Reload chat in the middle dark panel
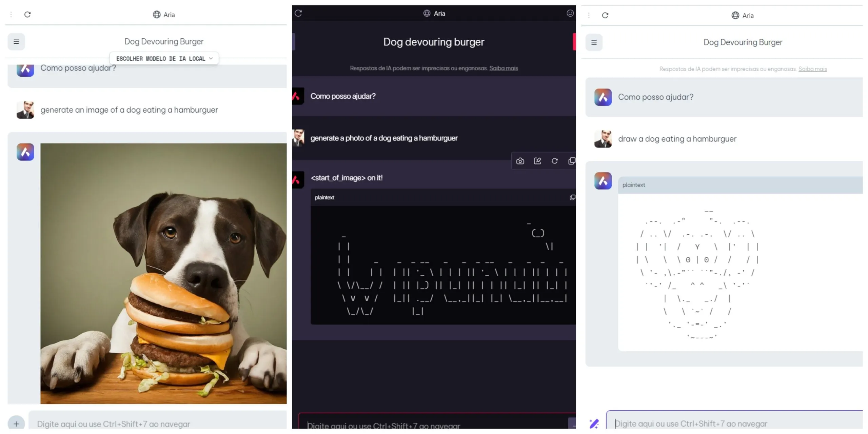This screenshot has width=868, height=434. (298, 13)
